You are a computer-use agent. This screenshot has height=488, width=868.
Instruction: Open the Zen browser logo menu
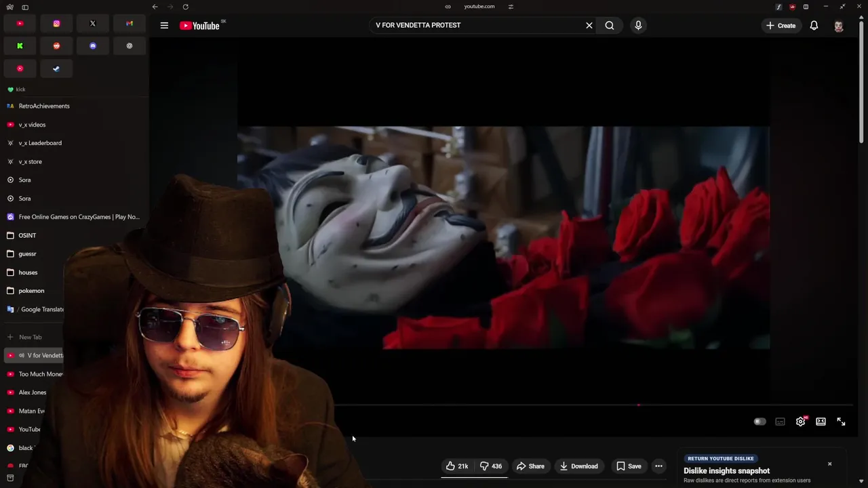tap(9, 7)
